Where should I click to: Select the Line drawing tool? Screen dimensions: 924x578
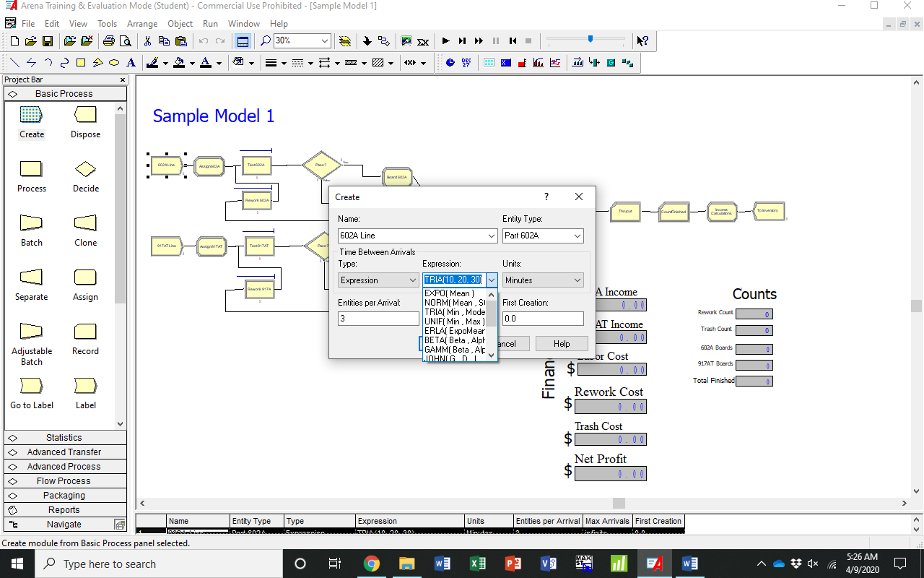pyautogui.click(x=14, y=63)
